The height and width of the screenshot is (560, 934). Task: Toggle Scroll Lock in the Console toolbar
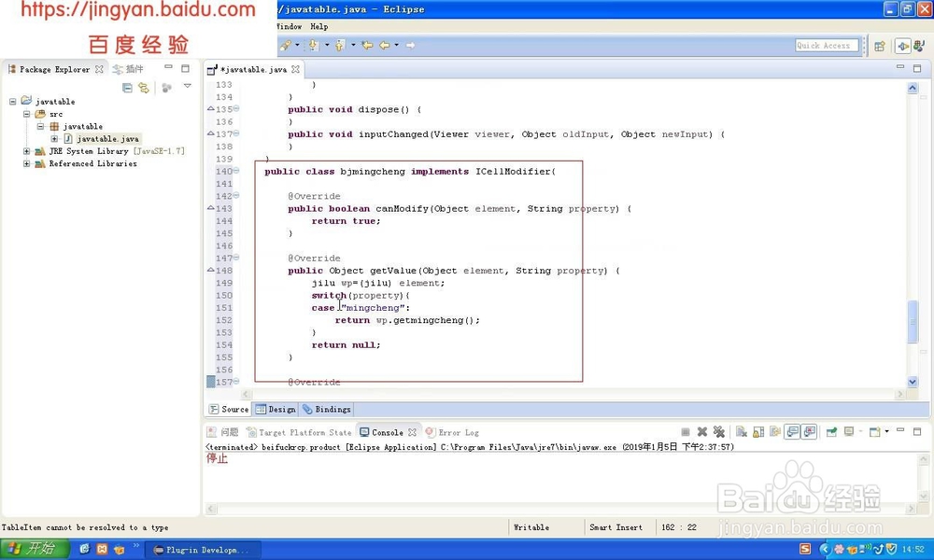click(x=758, y=432)
